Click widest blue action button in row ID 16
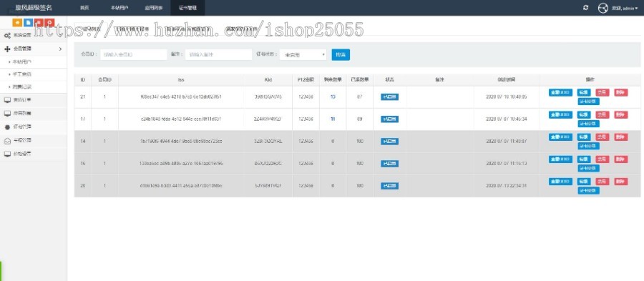Image resolution: width=644 pixels, height=281 pixels. point(560,159)
